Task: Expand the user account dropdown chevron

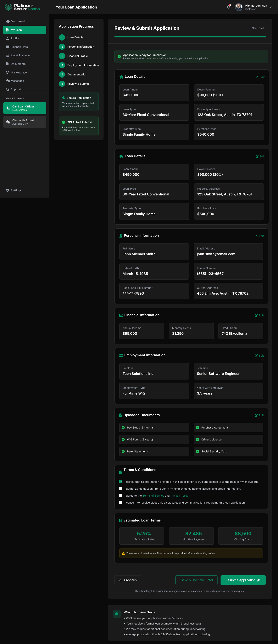Action: (x=270, y=7)
